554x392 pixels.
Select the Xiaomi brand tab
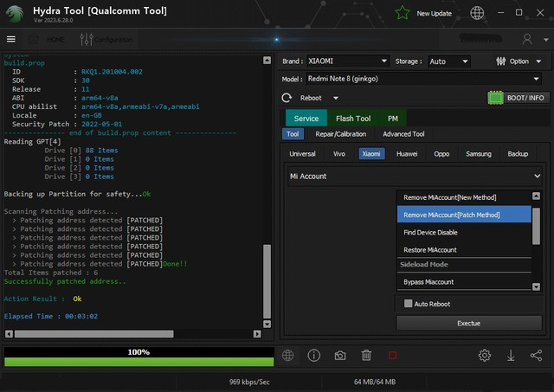[371, 154]
